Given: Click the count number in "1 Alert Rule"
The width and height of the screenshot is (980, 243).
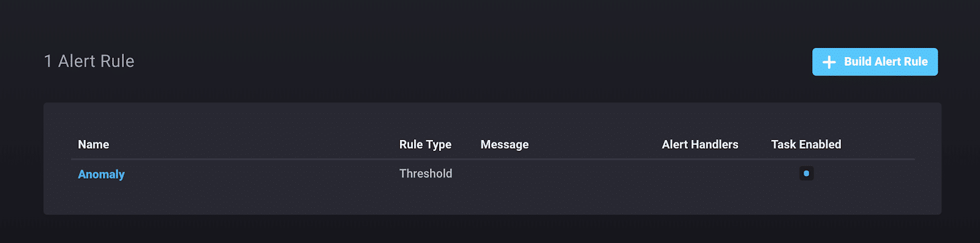Looking at the screenshot, I should (48, 61).
